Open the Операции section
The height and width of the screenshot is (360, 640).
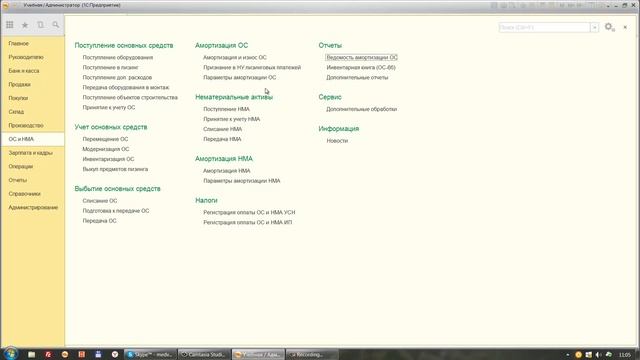[x=21, y=167]
